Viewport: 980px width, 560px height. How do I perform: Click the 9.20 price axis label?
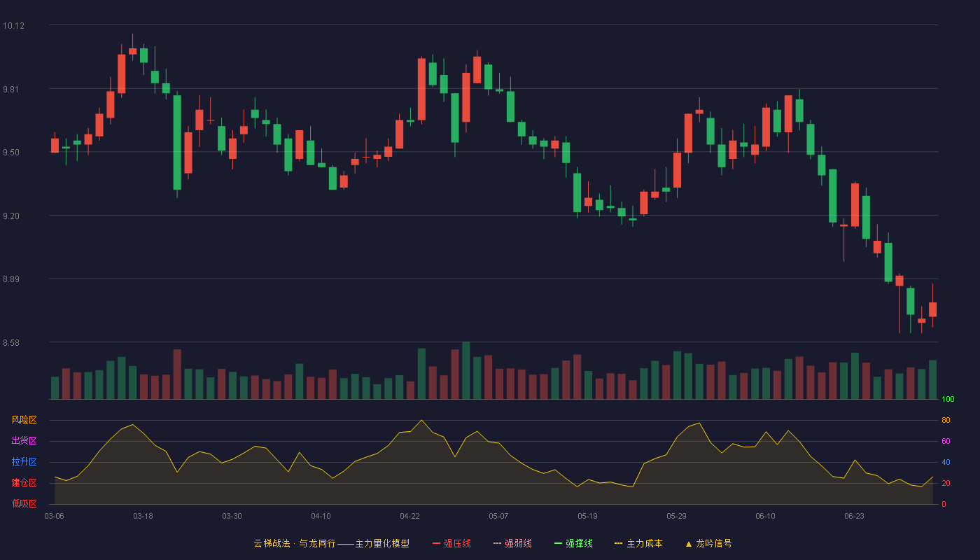tap(11, 216)
